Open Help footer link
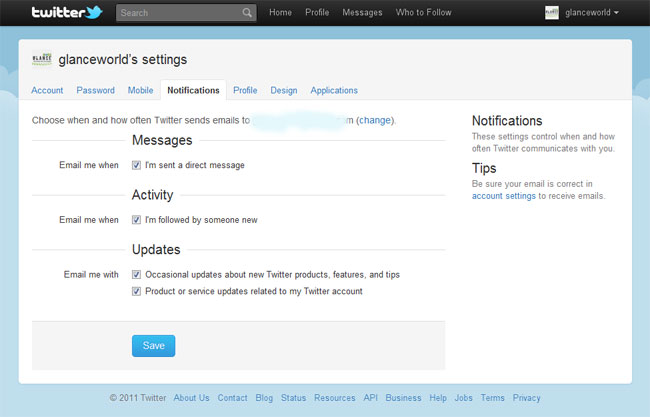Viewport: 650px width, 417px height. [x=438, y=398]
